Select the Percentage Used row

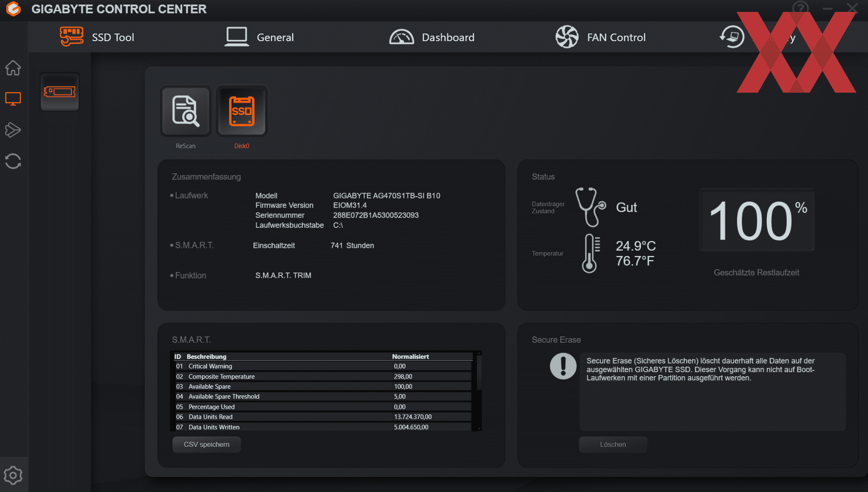[323, 407]
